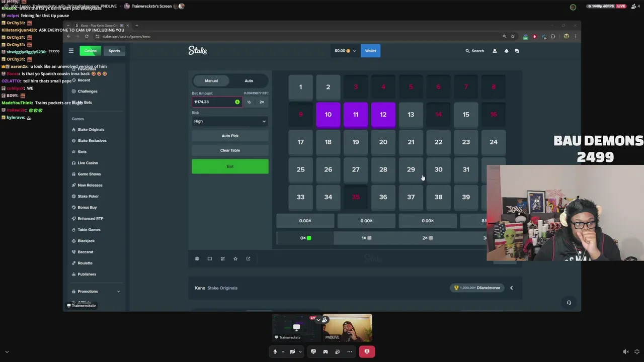Open Slots in sidebar
Screen dimensions: 644x362
click(82, 152)
